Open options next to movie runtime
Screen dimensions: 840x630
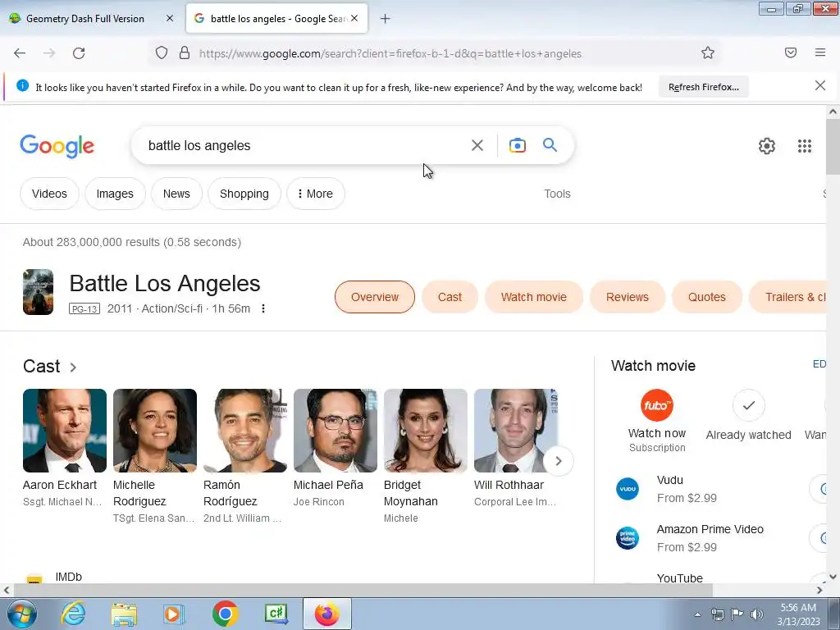[263, 308]
